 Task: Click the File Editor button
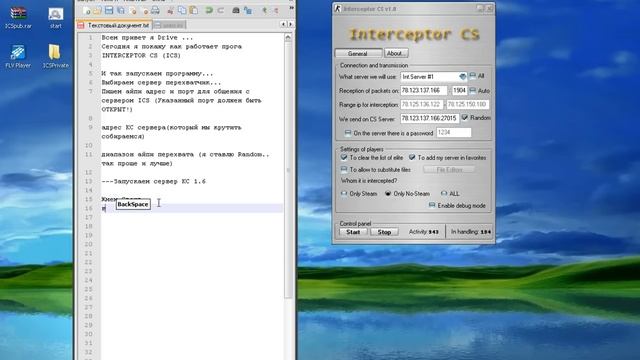tap(449, 169)
